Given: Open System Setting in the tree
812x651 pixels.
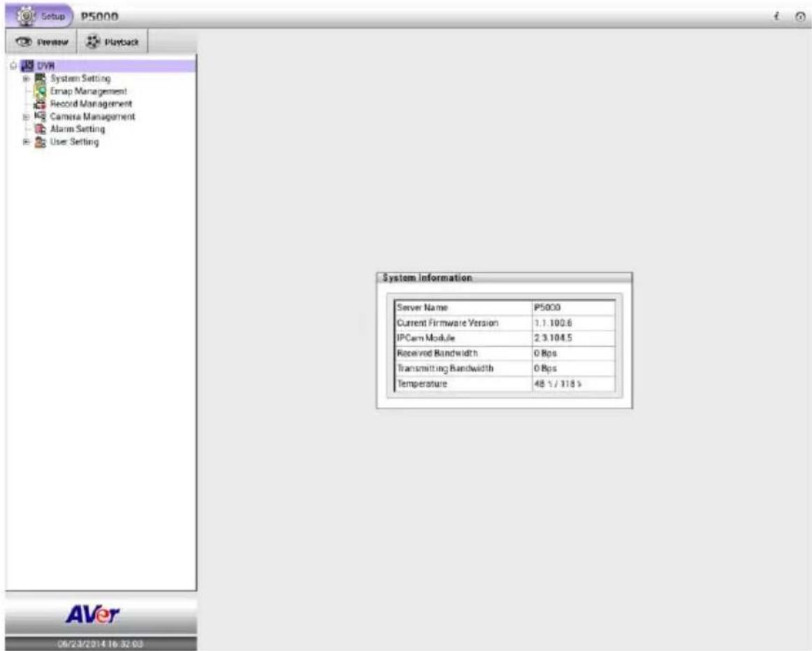Looking at the screenshot, I should coord(80,78).
